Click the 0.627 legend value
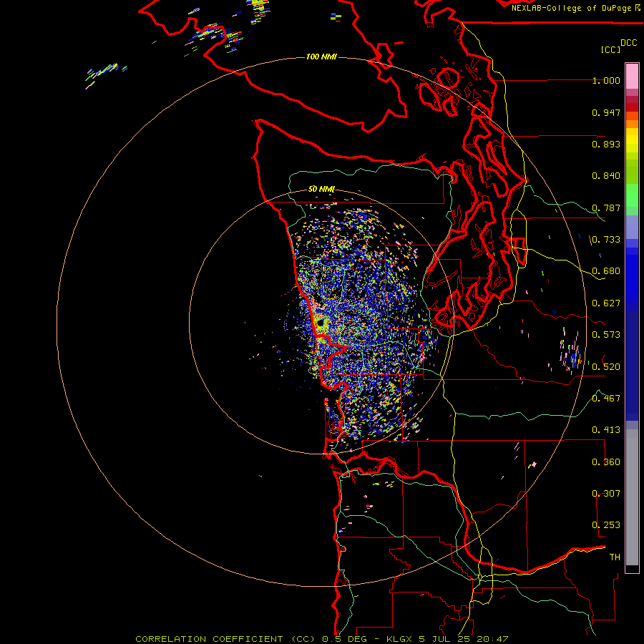 606,303
